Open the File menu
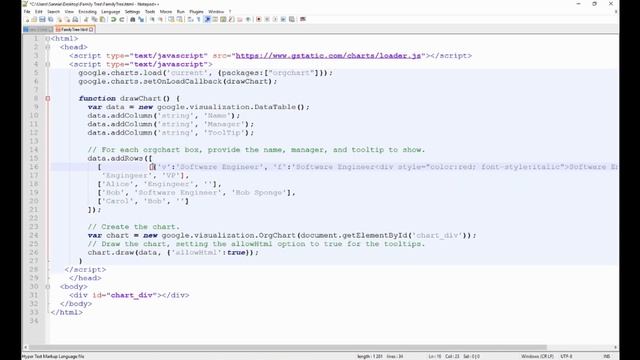This screenshot has width=640, height=360. click(27, 12)
